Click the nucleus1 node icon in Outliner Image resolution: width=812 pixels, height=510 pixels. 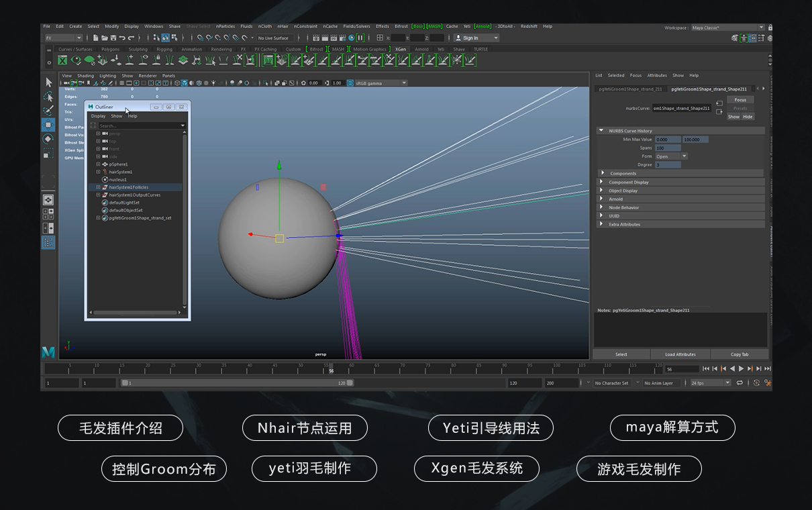[105, 180]
